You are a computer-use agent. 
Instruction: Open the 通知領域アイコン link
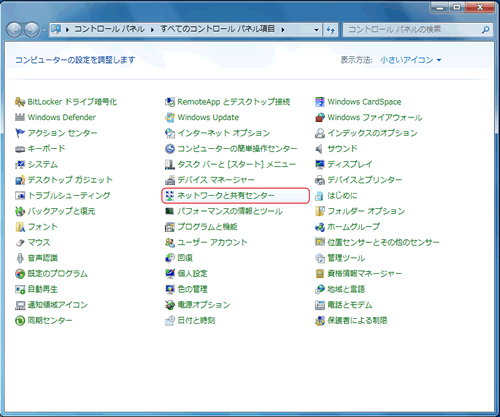(57, 305)
